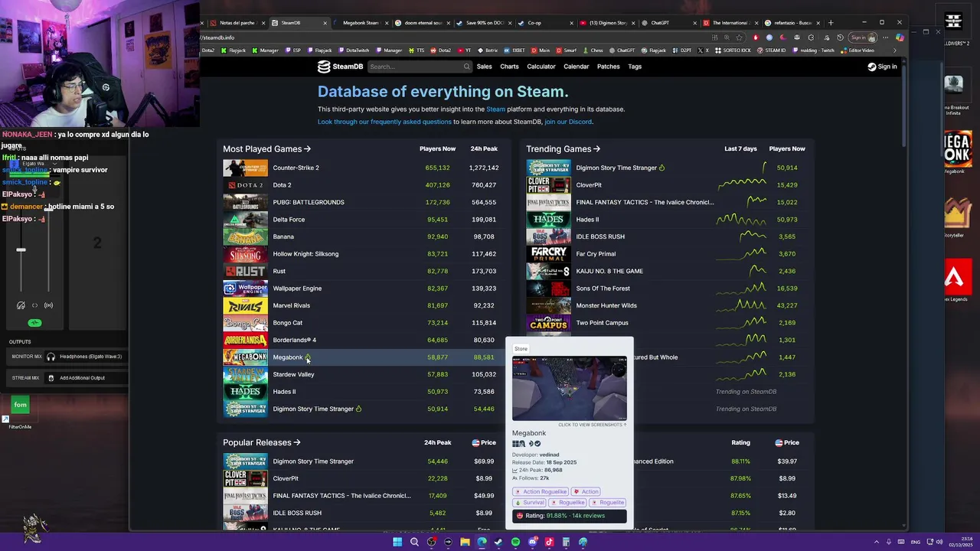The height and width of the screenshot is (551, 980).
Task: Click the Stardew Valley logo icon
Action: (x=245, y=374)
